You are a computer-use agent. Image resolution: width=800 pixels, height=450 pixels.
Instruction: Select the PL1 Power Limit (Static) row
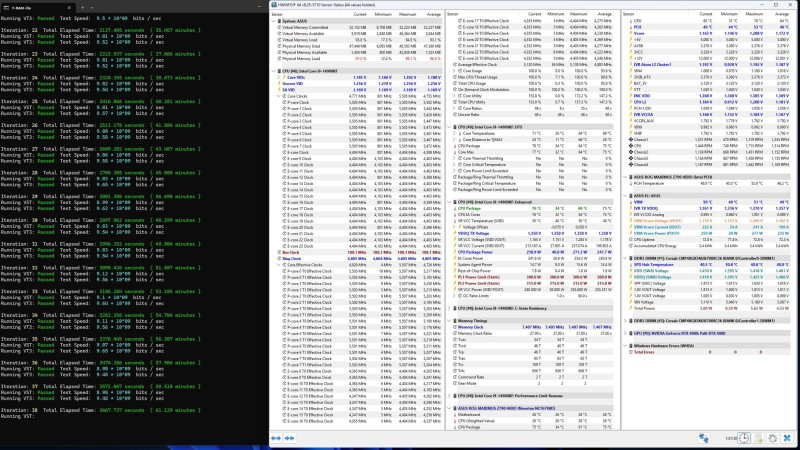[x=533, y=277]
